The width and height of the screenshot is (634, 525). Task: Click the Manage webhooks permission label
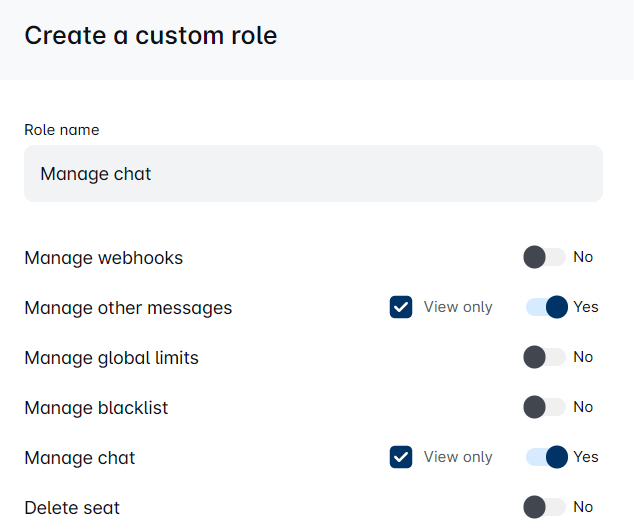point(104,258)
